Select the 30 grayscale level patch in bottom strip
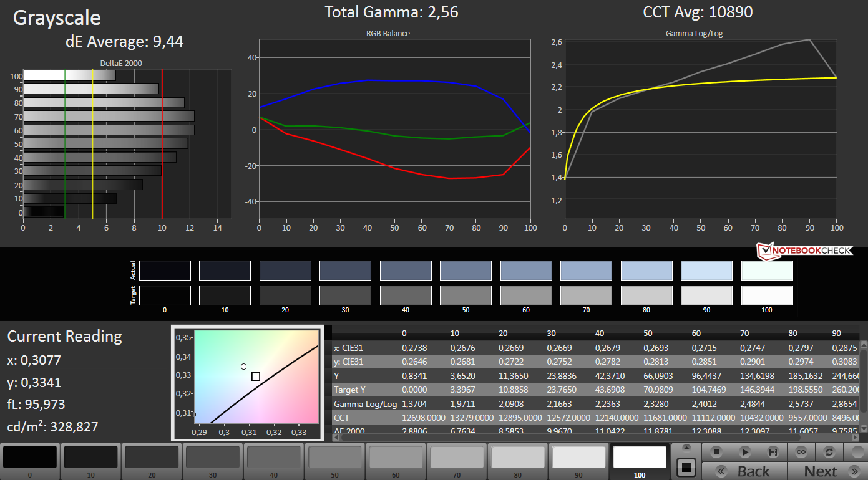 (213, 461)
